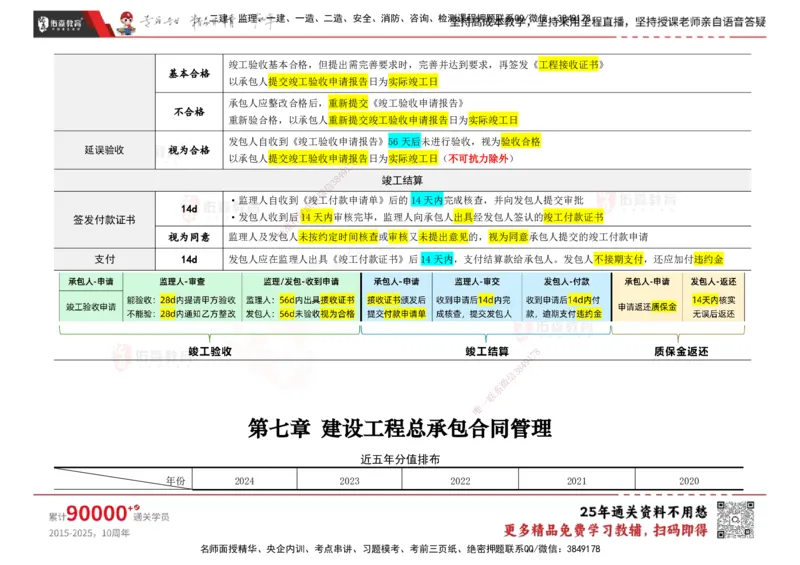Image resolution: width=800 pixels, height=565 pixels.
Task: Click the 质保金返还 label under the flowchart
Action: [x=681, y=351]
